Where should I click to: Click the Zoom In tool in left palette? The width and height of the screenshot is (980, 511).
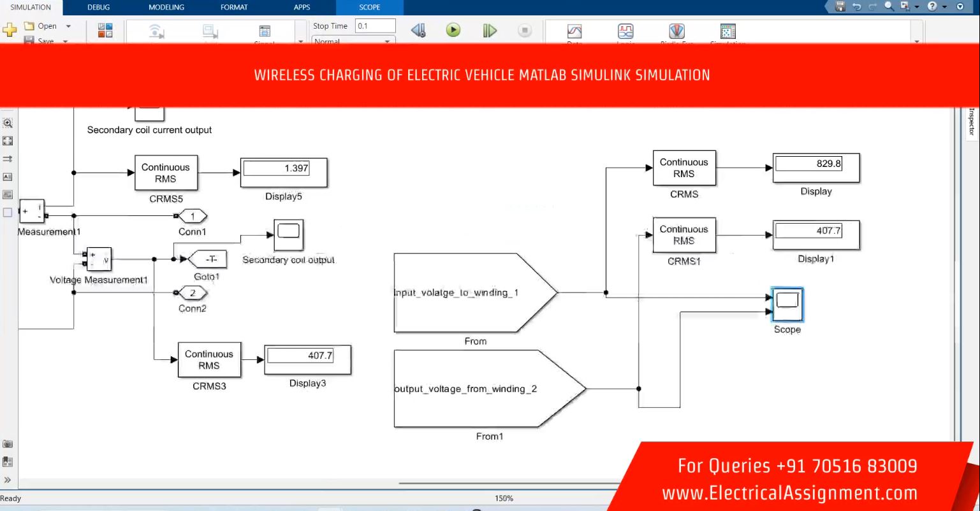8,122
